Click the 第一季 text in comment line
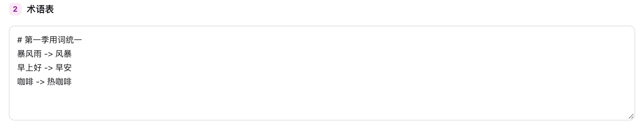This screenshot has height=129, width=644. (x=37, y=40)
